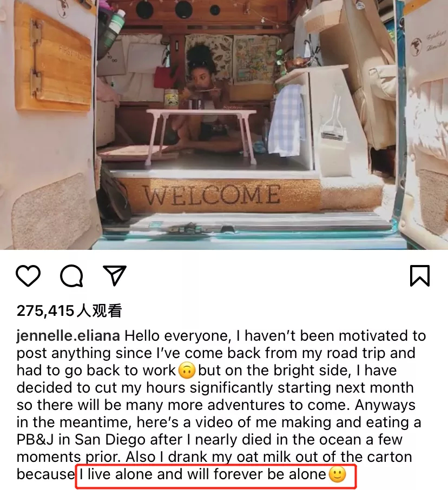
Task: Share the post with the paper plane icon
Action: (114, 275)
